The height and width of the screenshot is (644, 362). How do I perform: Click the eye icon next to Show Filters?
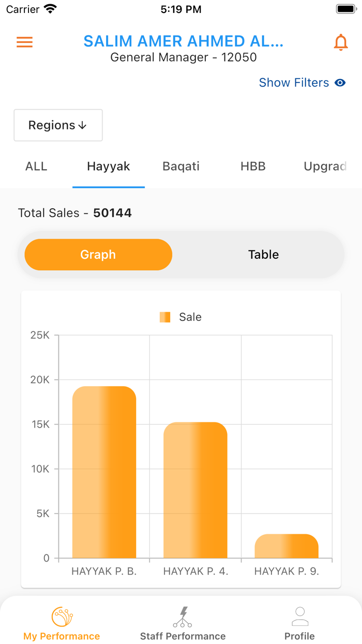[340, 83]
